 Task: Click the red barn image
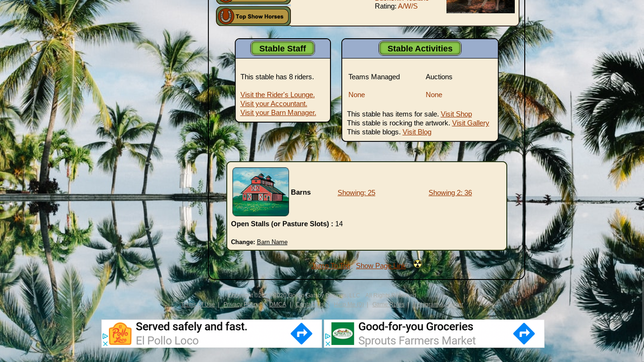(261, 192)
